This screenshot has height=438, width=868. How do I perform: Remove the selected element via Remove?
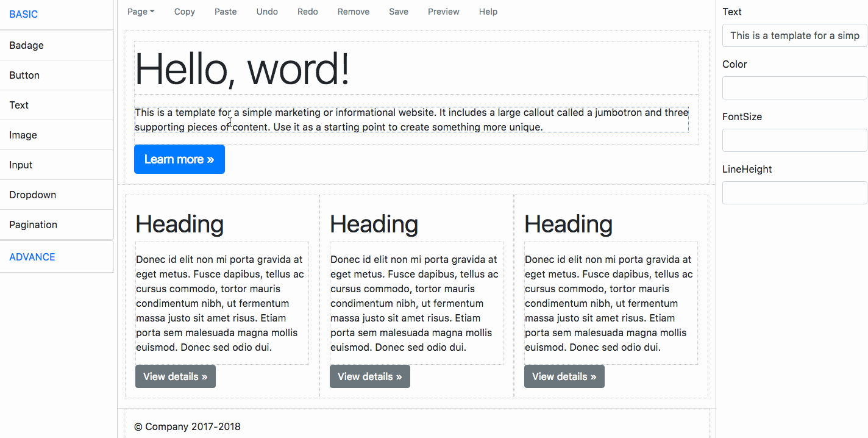click(354, 12)
